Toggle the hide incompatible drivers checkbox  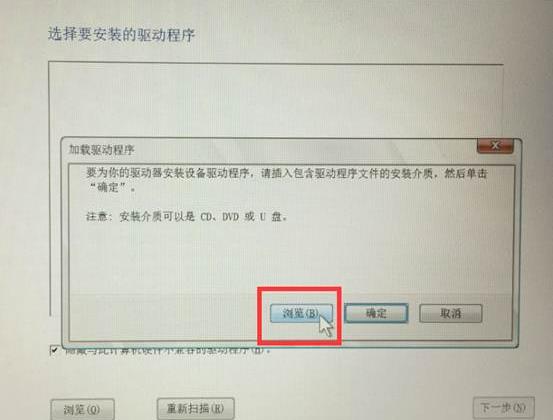[54, 351]
